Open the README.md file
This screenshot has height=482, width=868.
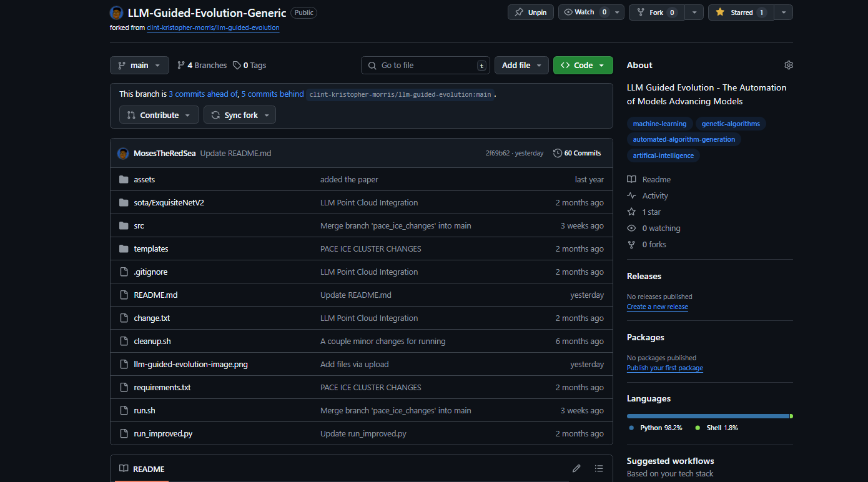point(155,295)
